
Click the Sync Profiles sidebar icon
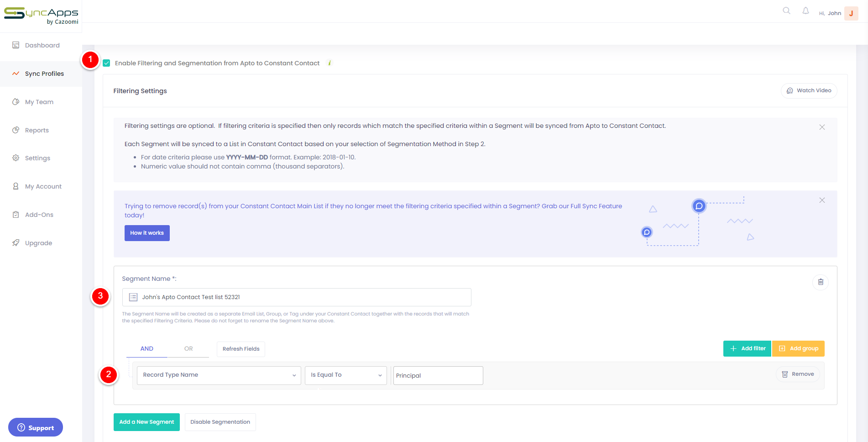16,73
